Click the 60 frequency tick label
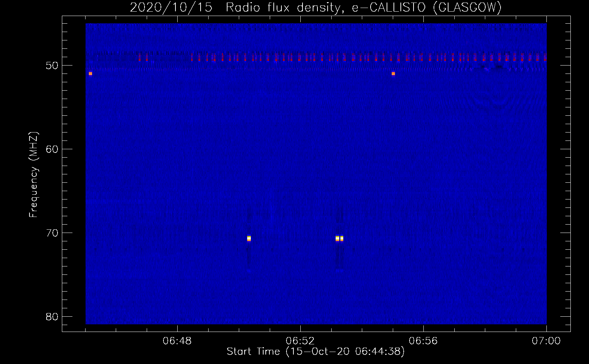Image resolution: width=589 pixels, height=364 pixels. tap(52, 149)
